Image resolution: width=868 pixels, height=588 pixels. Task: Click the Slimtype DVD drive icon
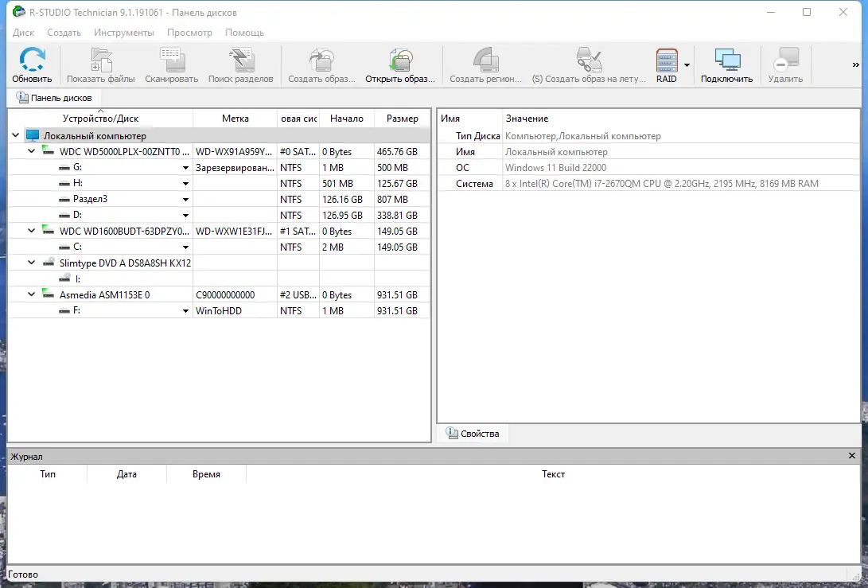49,263
